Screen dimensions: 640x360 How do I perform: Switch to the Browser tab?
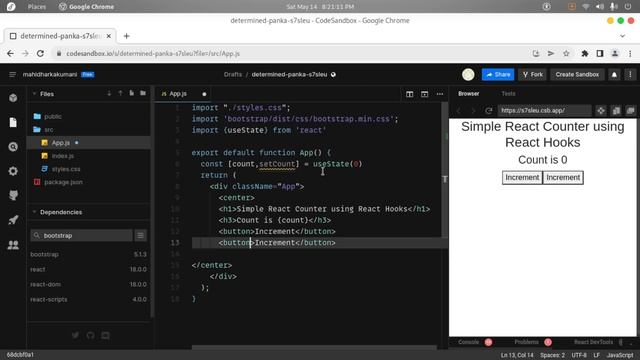(x=469, y=94)
